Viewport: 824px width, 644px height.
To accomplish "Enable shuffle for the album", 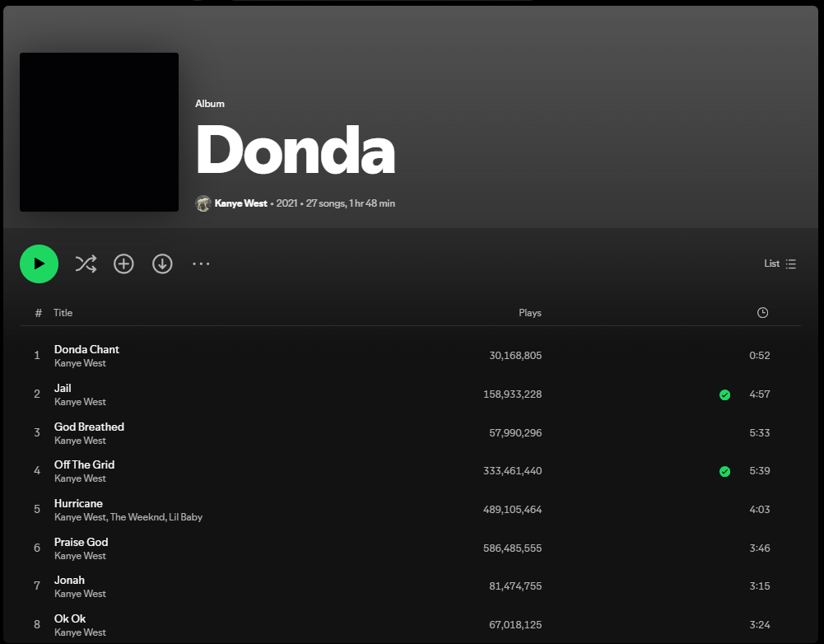I will [86, 264].
